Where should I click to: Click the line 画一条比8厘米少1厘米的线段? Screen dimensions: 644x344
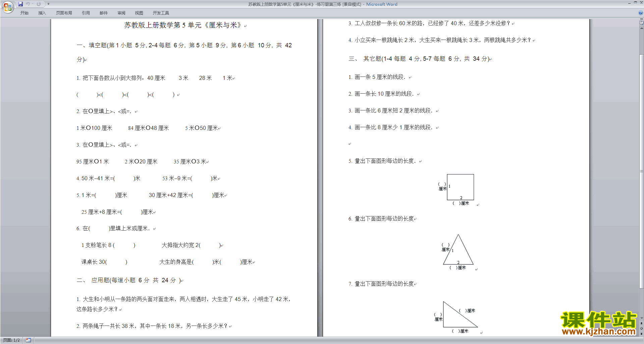[x=390, y=128]
